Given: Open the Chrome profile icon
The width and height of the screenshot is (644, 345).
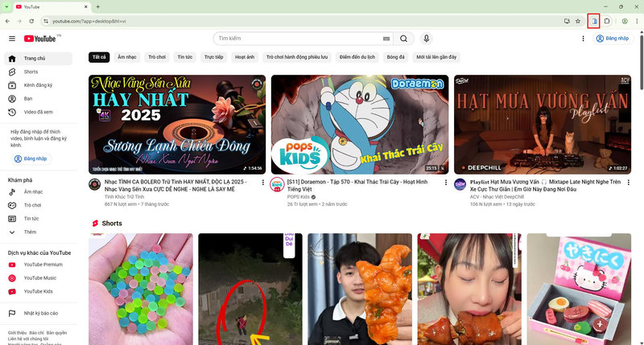Looking at the screenshot, I should click(625, 21).
